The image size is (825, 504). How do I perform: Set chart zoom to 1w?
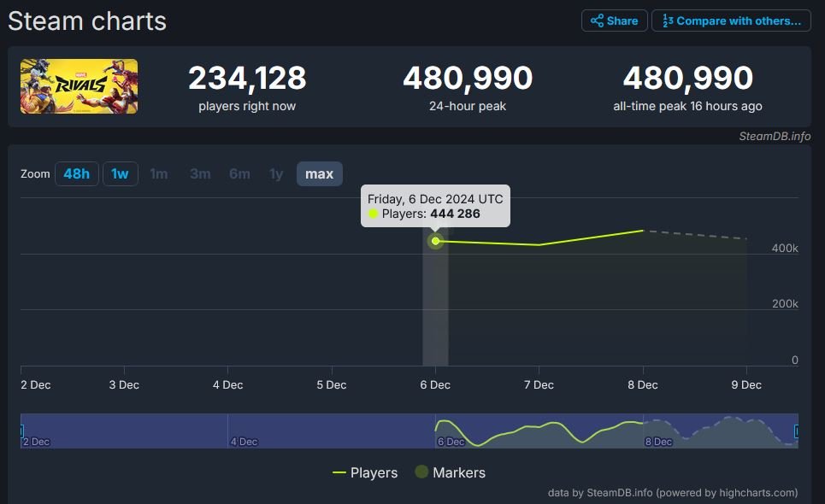pyautogui.click(x=120, y=174)
